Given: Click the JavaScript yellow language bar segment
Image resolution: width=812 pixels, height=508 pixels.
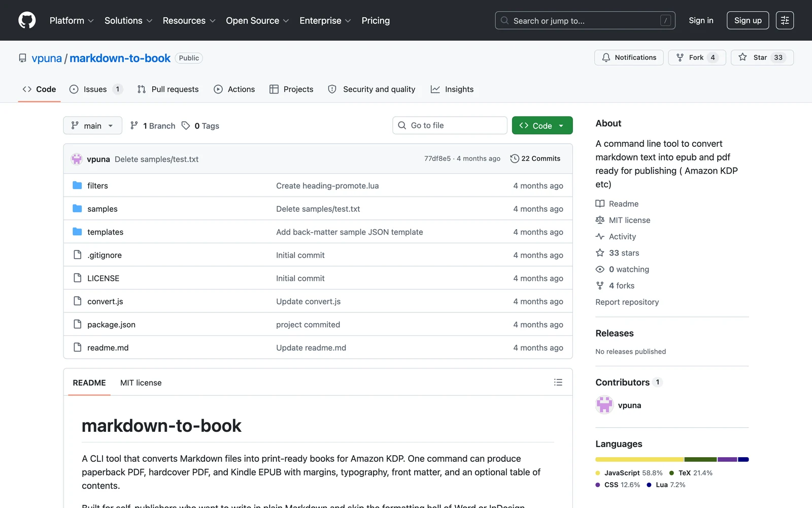Looking at the screenshot, I should click(639, 459).
